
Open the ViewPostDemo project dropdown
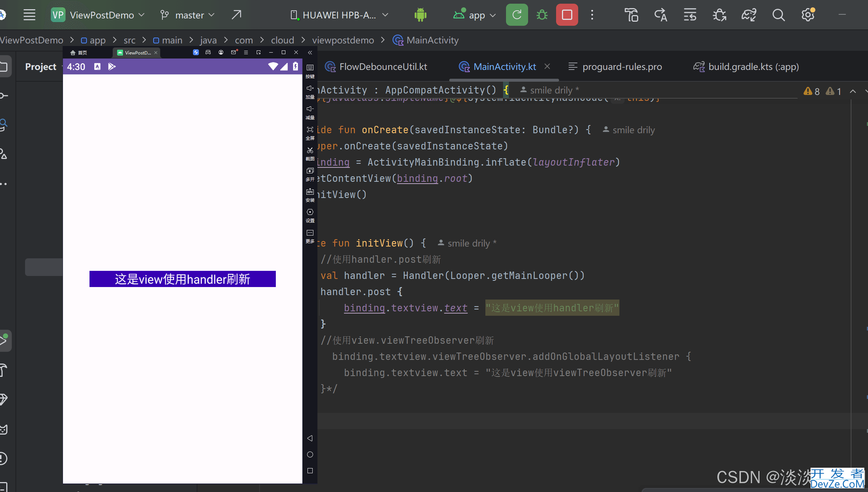tap(98, 15)
